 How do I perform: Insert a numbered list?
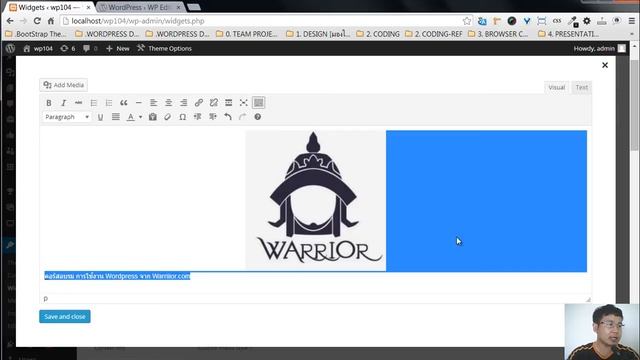tap(109, 103)
